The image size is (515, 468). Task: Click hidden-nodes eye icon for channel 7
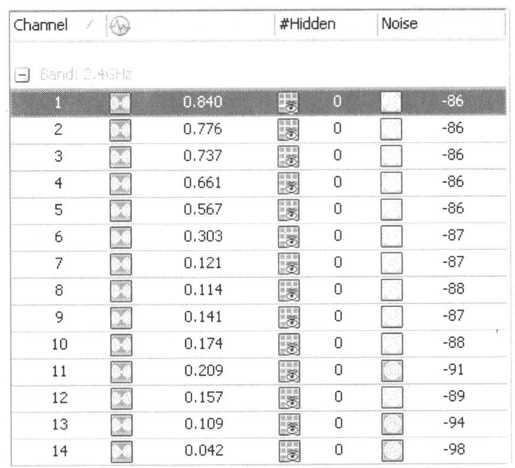pos(289,264)
